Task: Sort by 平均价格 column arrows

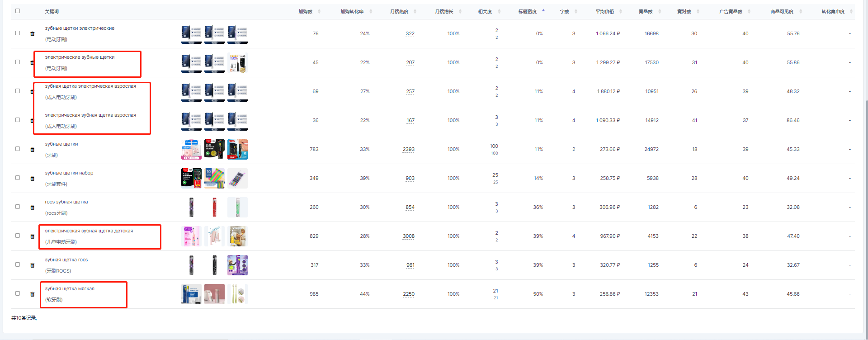Action: click(621, 11)
